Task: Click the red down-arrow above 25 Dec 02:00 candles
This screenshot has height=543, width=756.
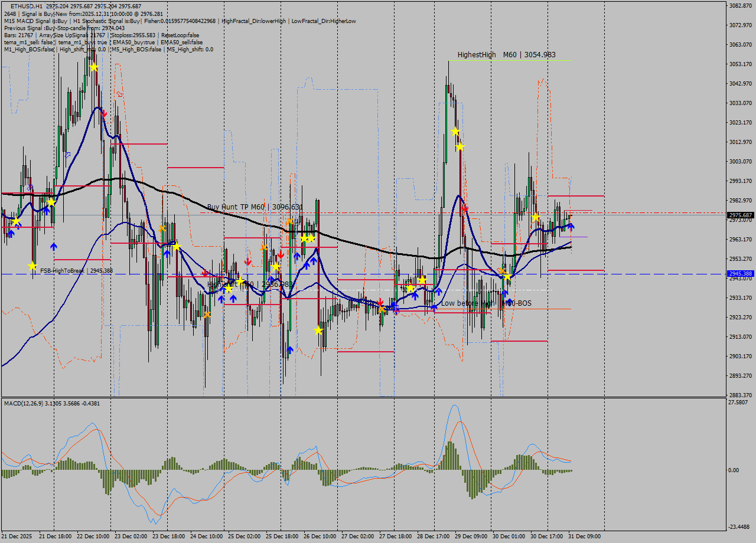Action: [x=248, y=261]
